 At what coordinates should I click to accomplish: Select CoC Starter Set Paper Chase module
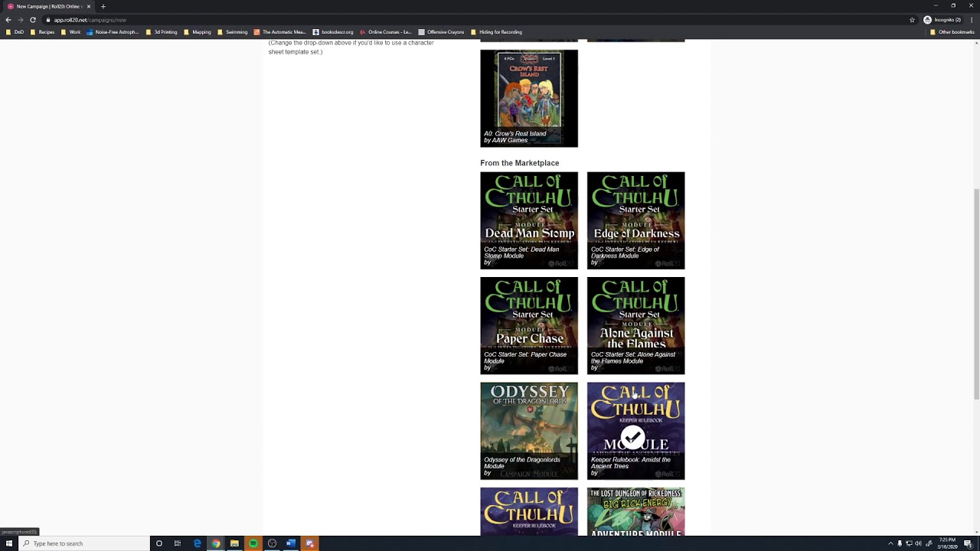[x=529, y=325]
